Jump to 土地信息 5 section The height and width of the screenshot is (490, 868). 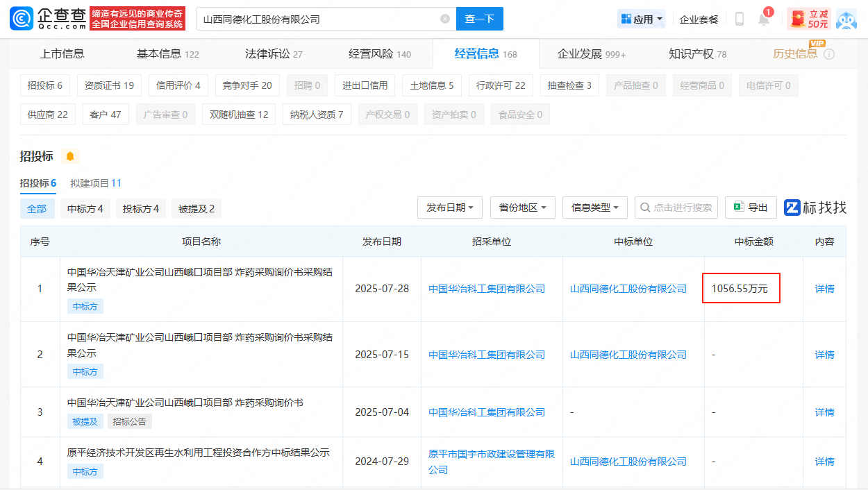pyautogui.click(x=432, y=85)
